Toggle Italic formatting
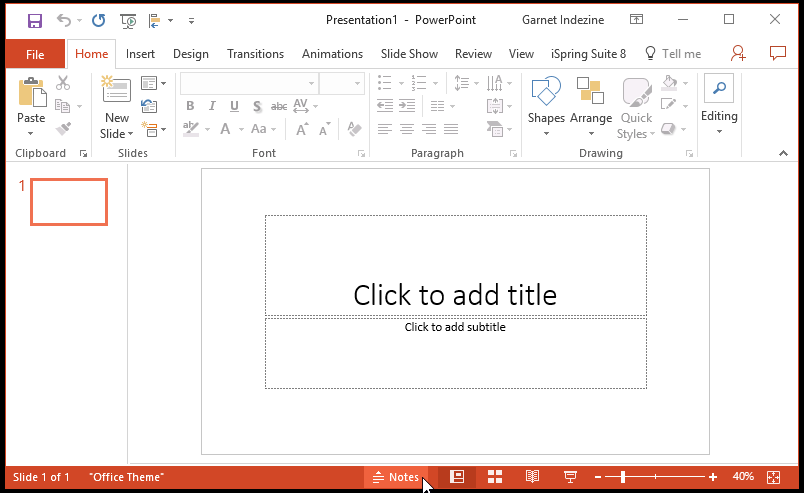Viewport: 804px width, 493px height. tap(212, 106)
